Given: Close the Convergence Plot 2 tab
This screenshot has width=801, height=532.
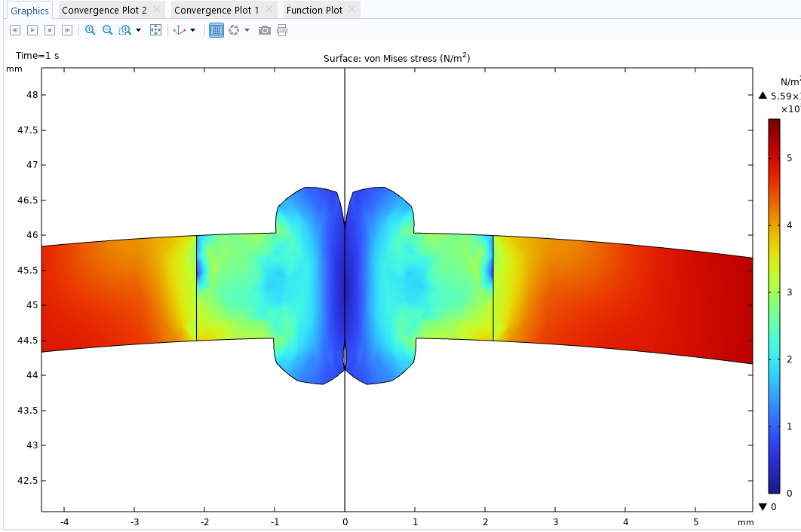Looking at the screenshot, I should tap(156, 10).
